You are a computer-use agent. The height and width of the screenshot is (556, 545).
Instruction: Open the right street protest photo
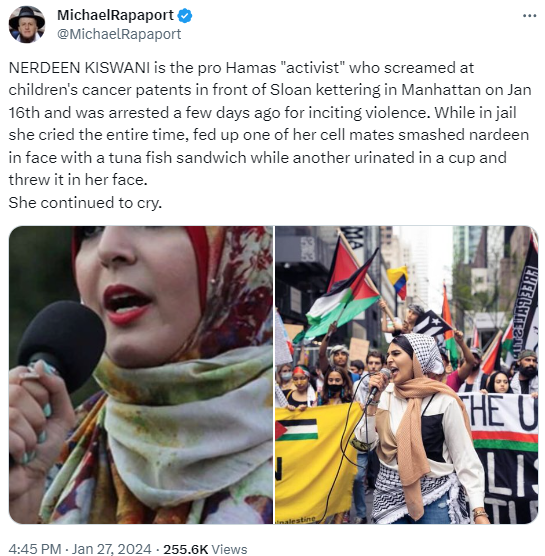(x=407, y=375)
